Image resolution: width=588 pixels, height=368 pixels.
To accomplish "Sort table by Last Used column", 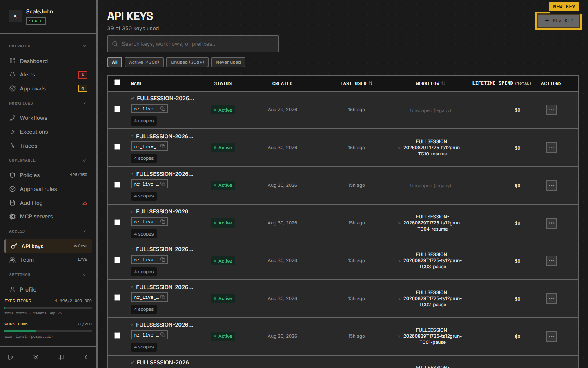I will pos(356,83).
